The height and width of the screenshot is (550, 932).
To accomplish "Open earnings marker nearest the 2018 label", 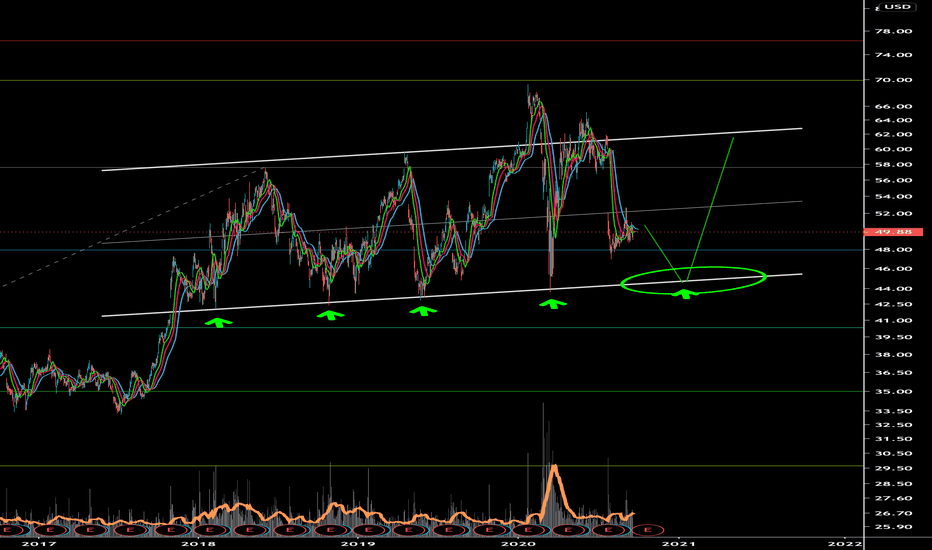I will point(210,529).
